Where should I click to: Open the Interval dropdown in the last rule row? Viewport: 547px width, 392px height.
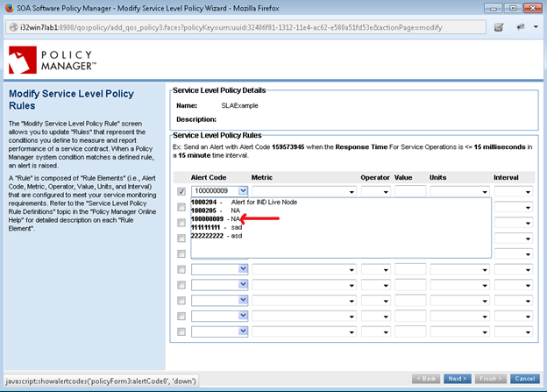click(x=514, y=332)
